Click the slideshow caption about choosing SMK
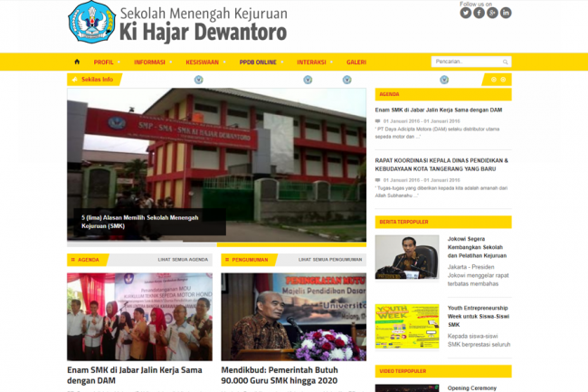Image resolution: width=588 pixels, height=392 pixels. click(140, 221)
